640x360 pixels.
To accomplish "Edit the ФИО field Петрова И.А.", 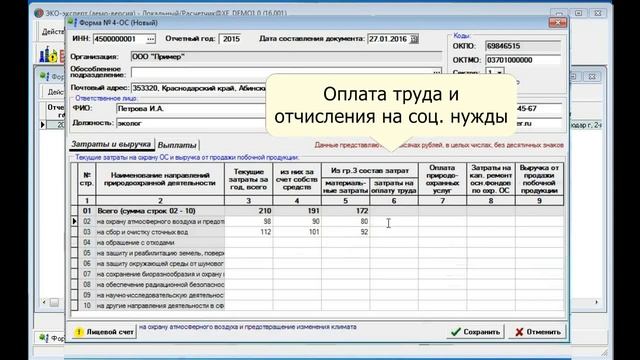I will coord(191,109).
